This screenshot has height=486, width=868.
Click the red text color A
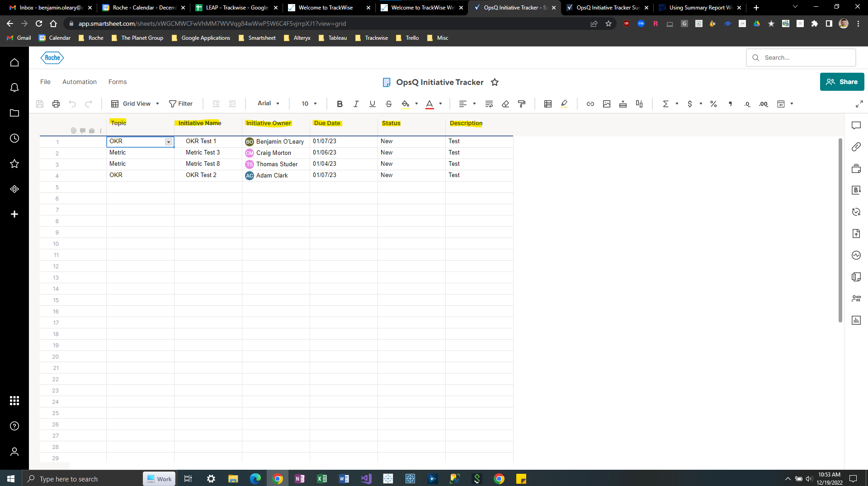[x=429, y=104]
